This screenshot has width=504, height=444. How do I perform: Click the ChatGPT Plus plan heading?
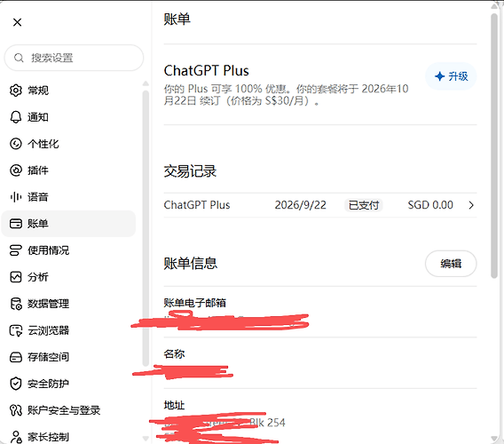[207, 71]
